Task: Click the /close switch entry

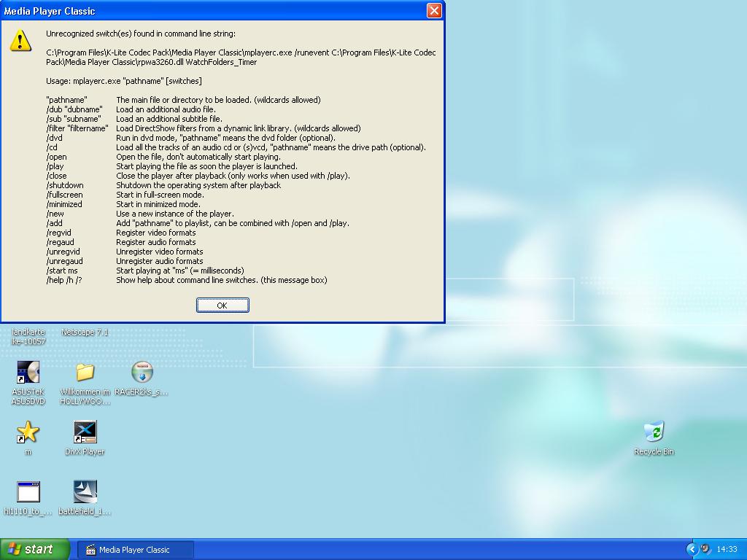Action: pos(57,176)
